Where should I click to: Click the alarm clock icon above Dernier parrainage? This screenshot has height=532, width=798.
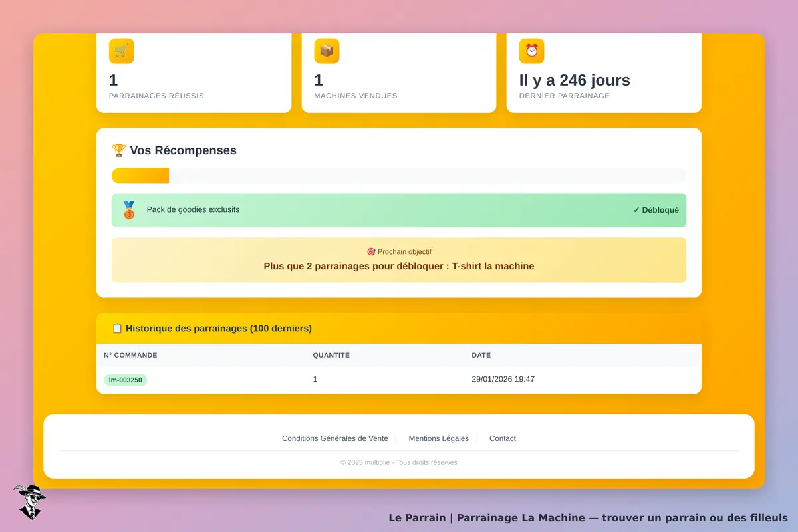pyautogui.click(x=531, y=51)
